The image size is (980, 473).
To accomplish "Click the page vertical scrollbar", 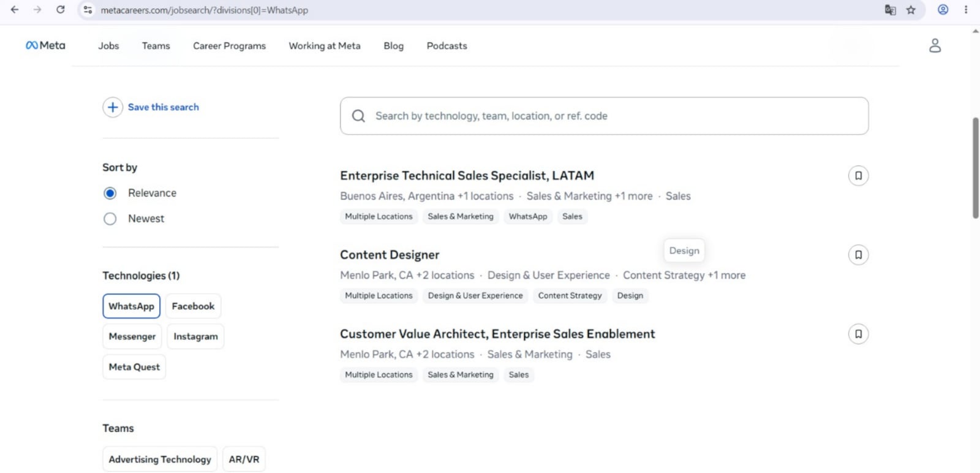I will (x=976, y=168).
